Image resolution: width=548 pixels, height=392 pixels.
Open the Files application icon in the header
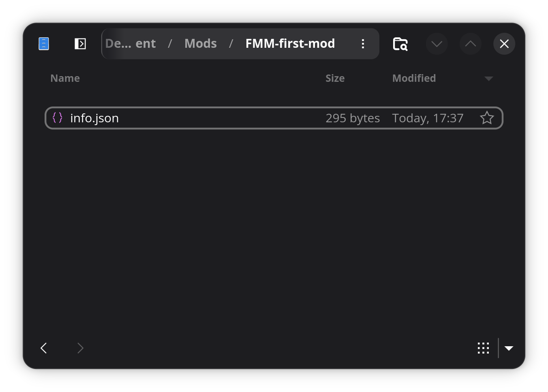coord(43,43)
